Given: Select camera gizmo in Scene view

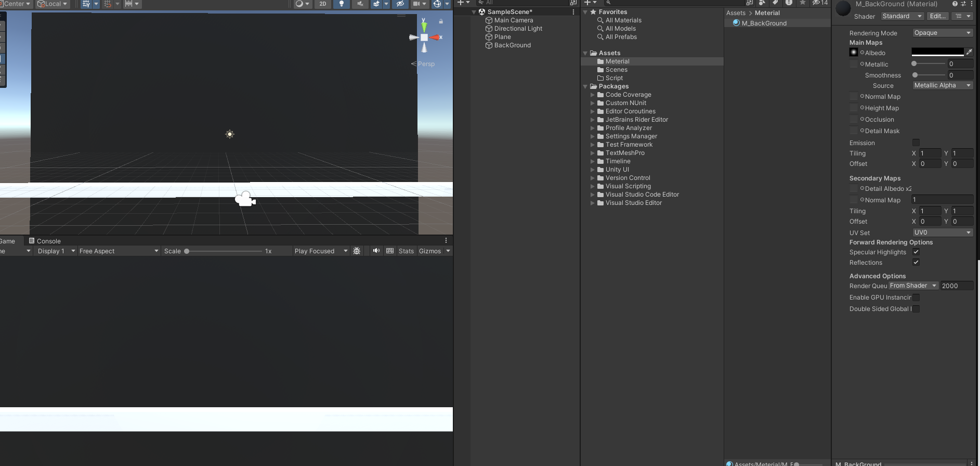Looking at the screenshot, I should click(x=245, y=199).
